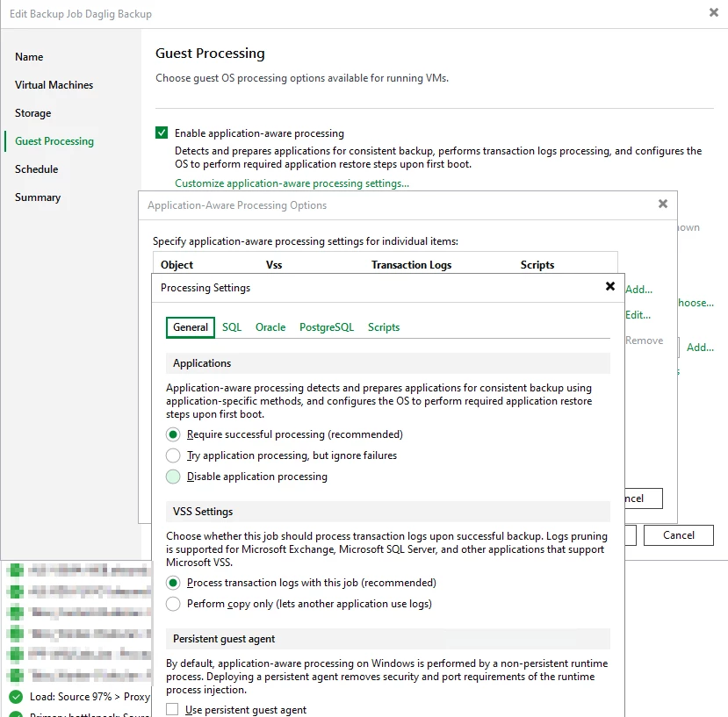Click Add... in Application-Aware Options
728x717 pixels.
tap(638, 289)
